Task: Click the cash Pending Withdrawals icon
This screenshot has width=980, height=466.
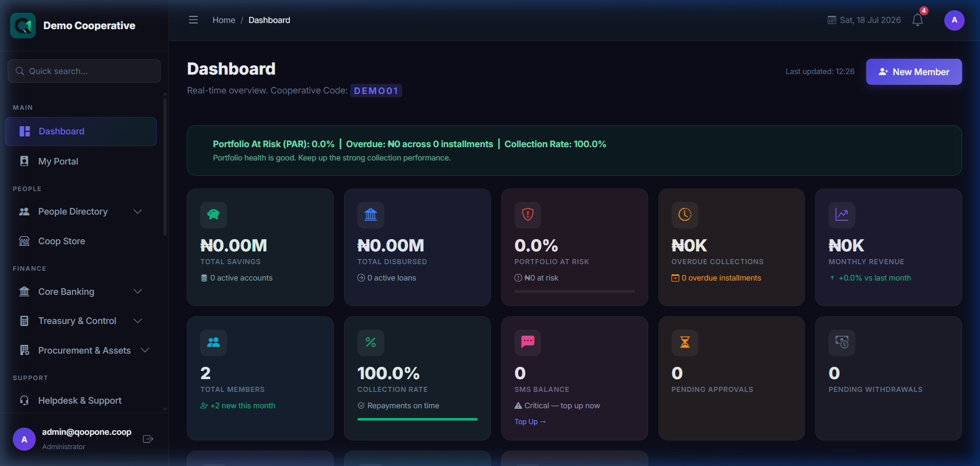Action: tap(842, 342)
